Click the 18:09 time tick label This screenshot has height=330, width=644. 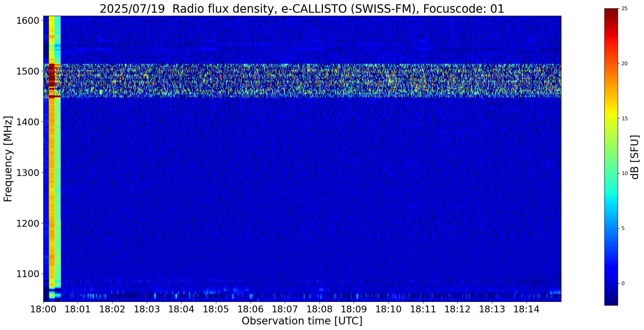354,309
